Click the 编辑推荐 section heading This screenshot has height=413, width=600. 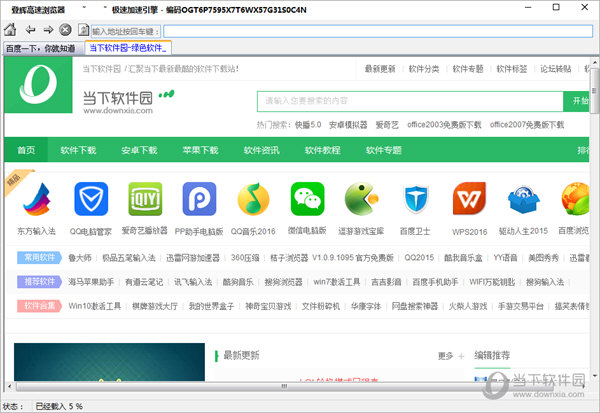tap(492, 356)
